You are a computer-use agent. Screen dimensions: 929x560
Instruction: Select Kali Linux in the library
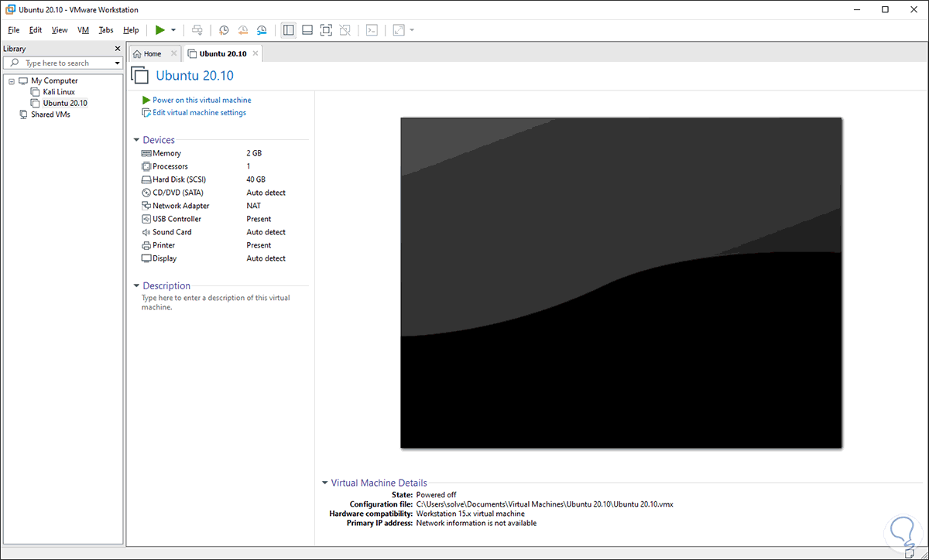[x=59, y=91]
